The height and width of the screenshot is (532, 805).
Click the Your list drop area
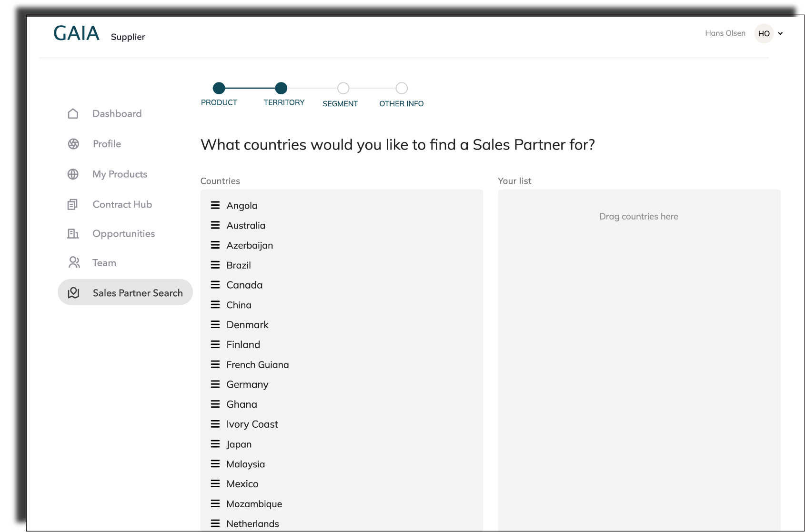coord(639,216)
